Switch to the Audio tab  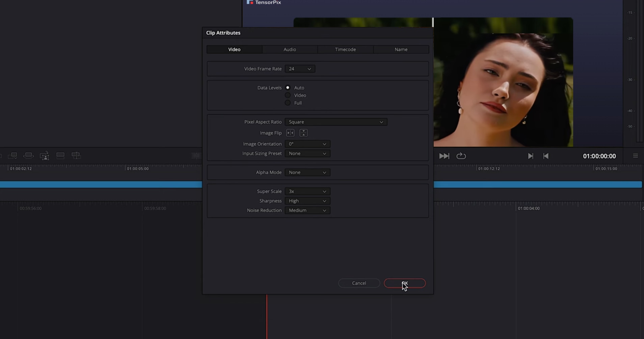[x=290, y=50]
